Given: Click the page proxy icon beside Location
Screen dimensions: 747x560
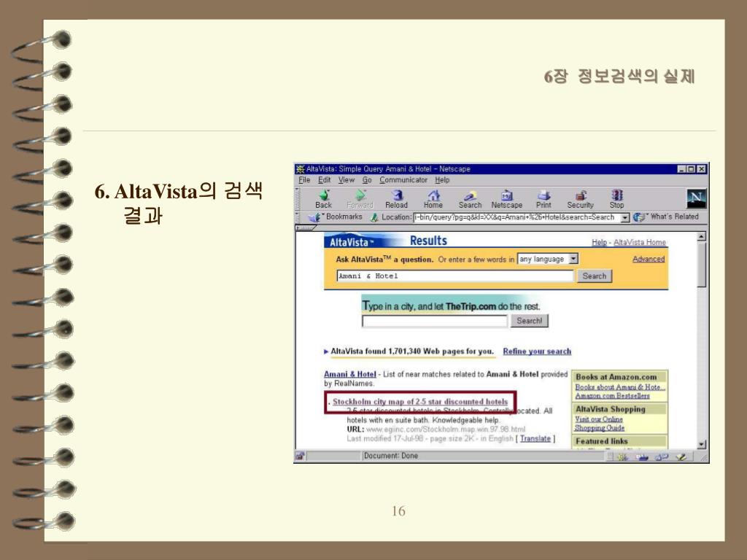Looking at the screenshot, I should (374, 217).
